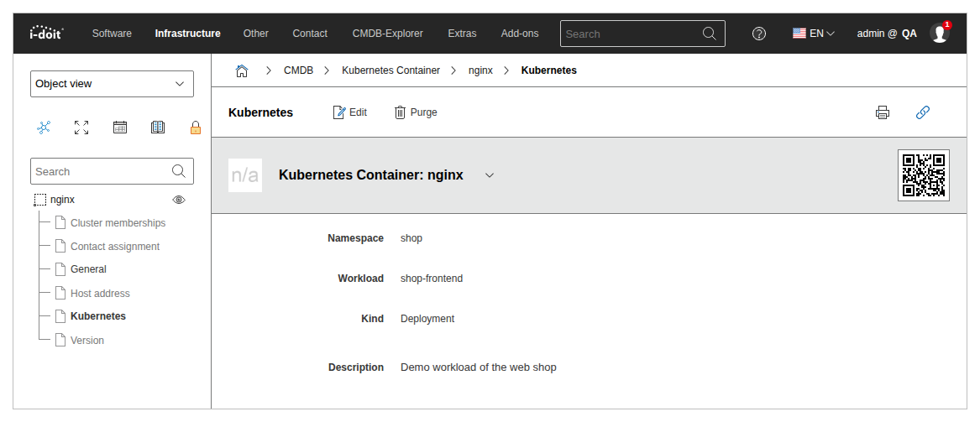Open the CMDB-Explorer menu
Viewport: 980px width, 422px height.
pyautogui.click(x=387, y=34)
